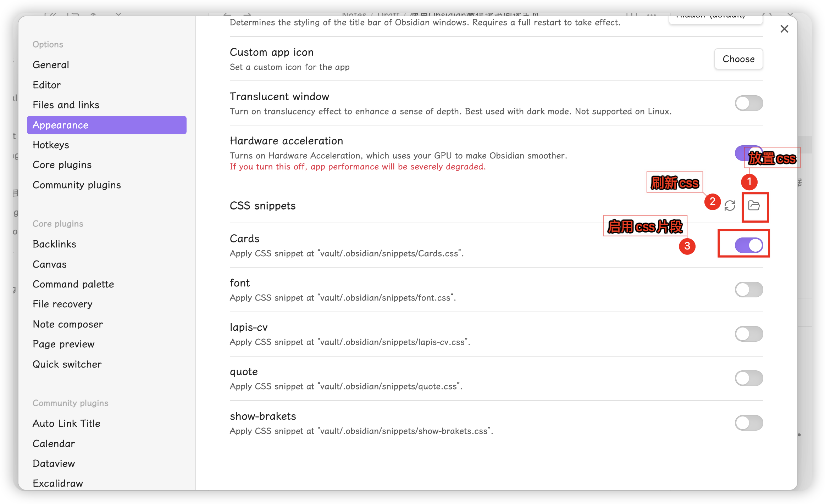Enable the font CSS snippet
This screenshot has width=825, height=504.
749,290
